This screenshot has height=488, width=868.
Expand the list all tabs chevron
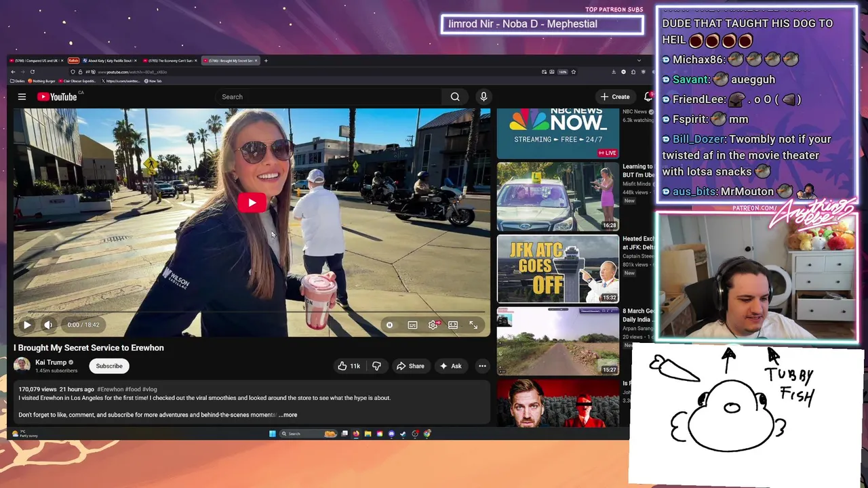click(x=639, y=60)
